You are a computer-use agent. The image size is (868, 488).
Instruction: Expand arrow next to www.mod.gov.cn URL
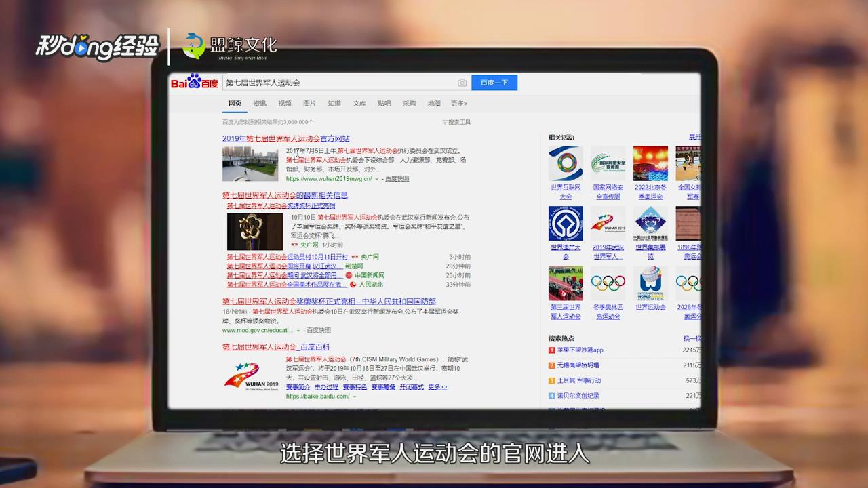pos(298,331)
